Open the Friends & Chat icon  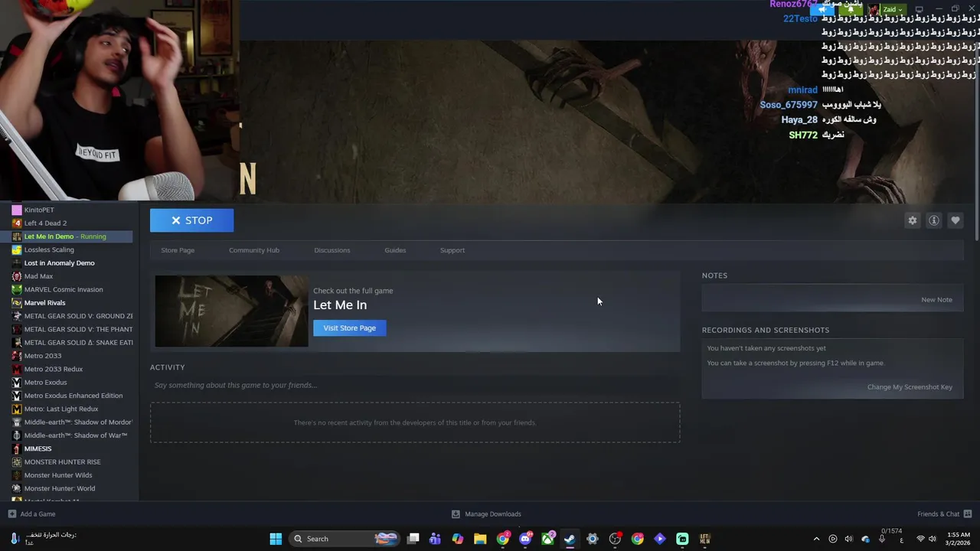point(968,514)
